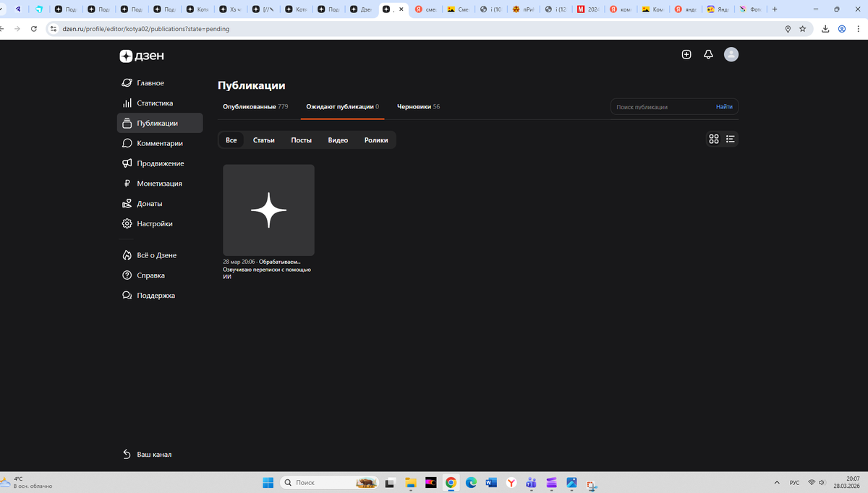Filter publications by Статьи
Screen dimensions: 868x493
(264, 140)
